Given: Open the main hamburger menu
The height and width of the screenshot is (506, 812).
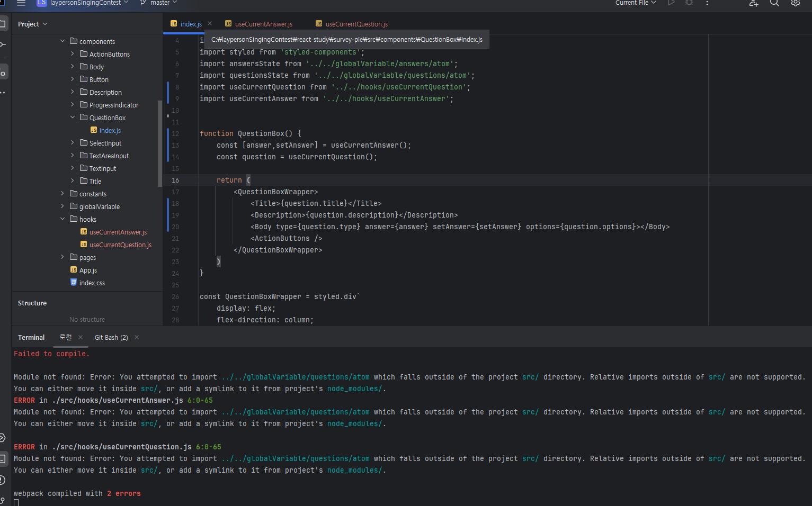Looking at the screenshot, I should (x=21, y=3).
